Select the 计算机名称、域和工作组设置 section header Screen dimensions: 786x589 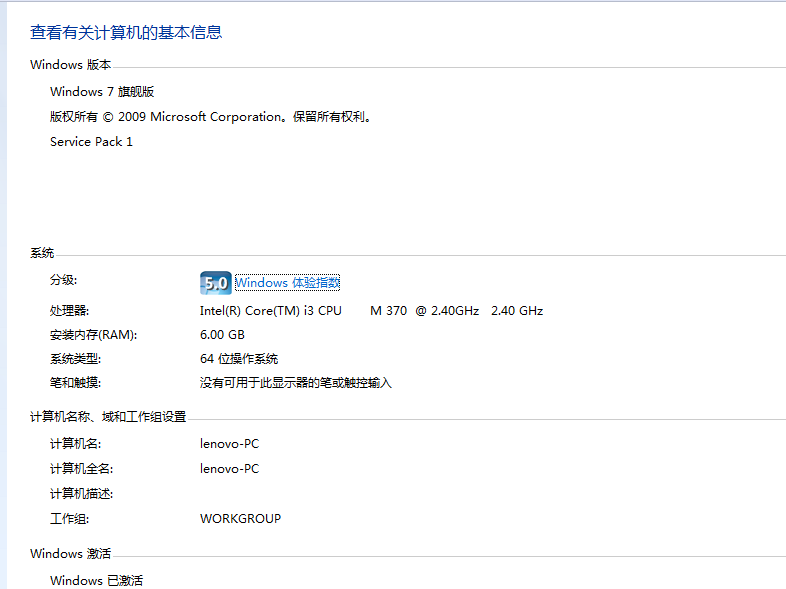coord(108,417)
